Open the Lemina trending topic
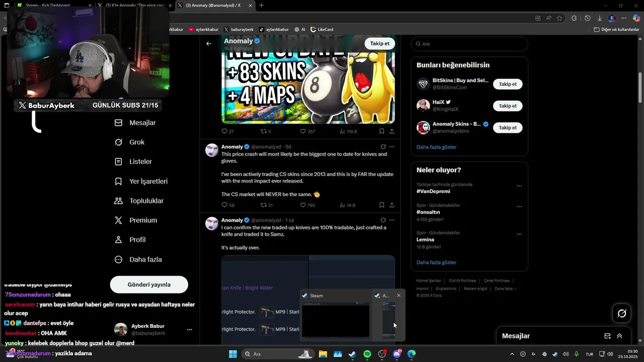 tap(425, 240)
